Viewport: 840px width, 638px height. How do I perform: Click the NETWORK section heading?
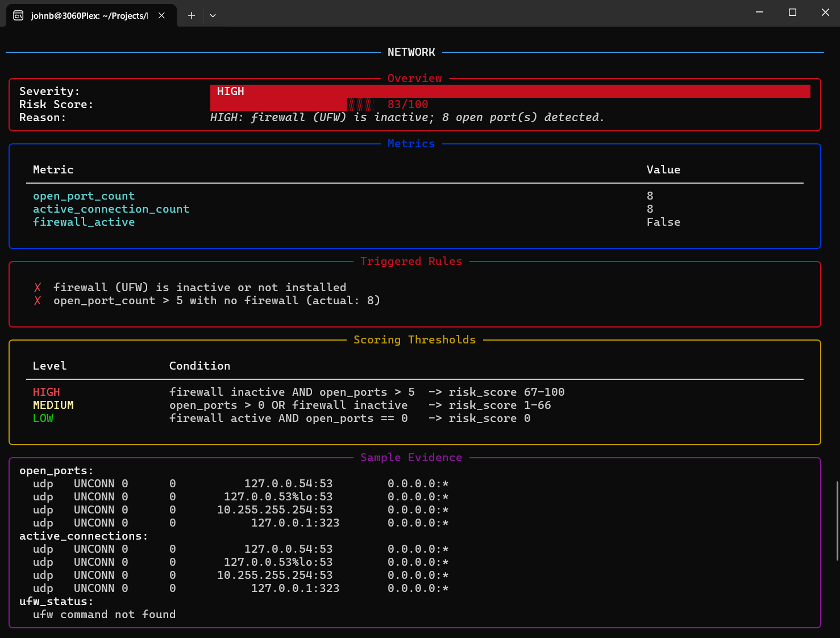click(x=411, y=52)
